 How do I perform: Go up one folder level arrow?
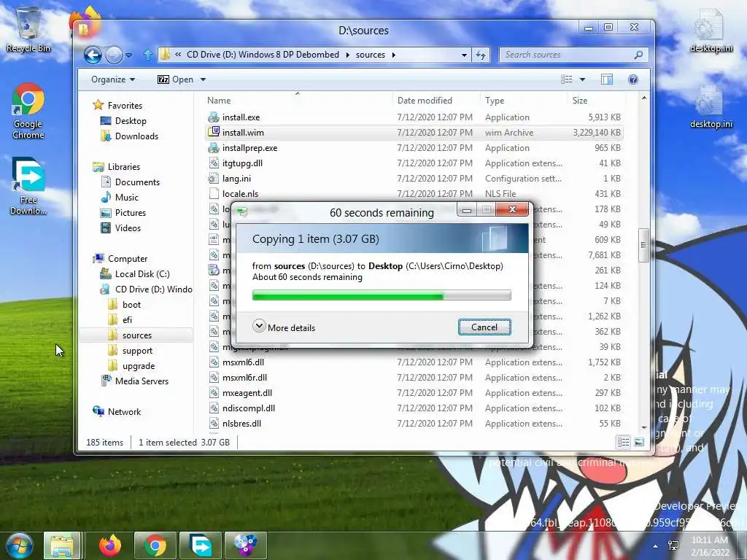(147, 55)
